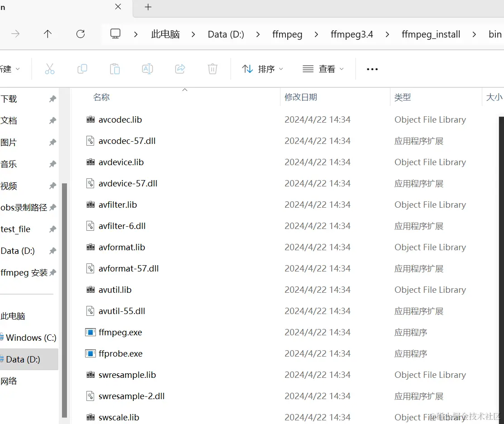Viewport: 504px width, 424px height.
Task: Close the current Explorer tab
Action: [118, 7]
